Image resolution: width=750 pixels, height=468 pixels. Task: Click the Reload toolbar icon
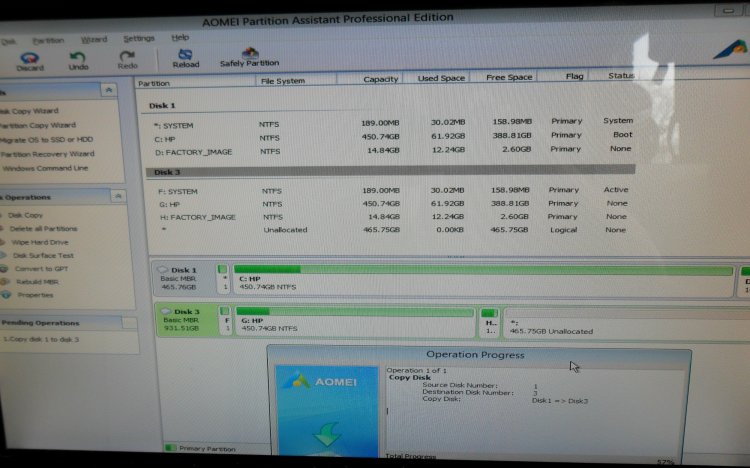tap(186, 58)
